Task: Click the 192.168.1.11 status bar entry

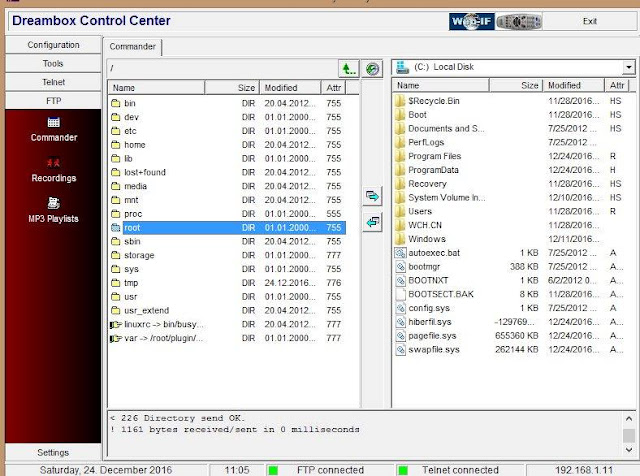Action: click(584, 470)
